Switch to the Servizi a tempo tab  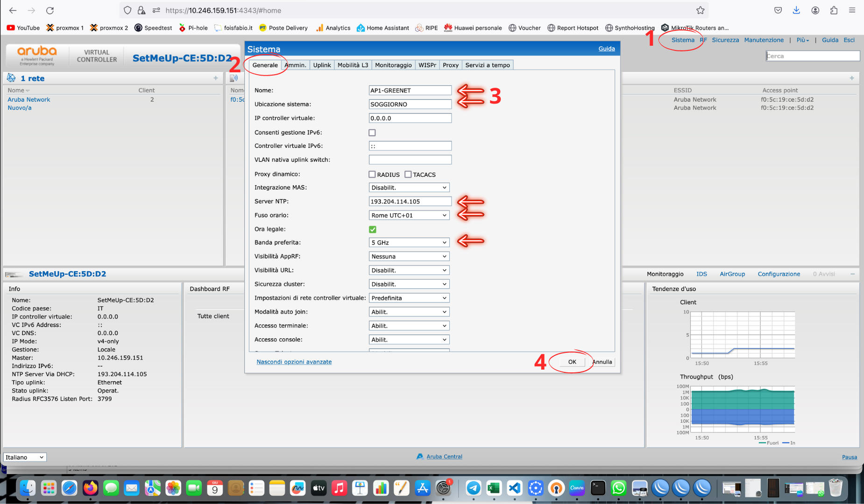pyautogui.click(x=488, y=65)
